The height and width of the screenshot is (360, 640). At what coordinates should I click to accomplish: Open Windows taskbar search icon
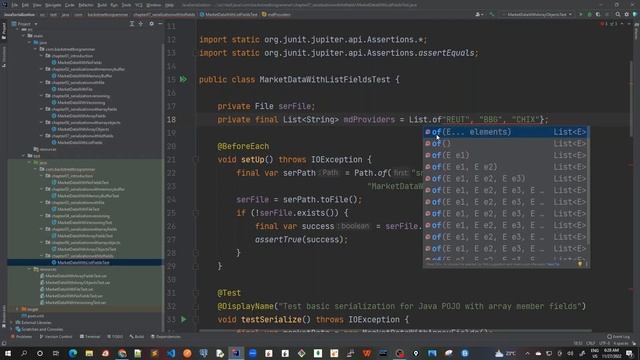pos(24,353)
